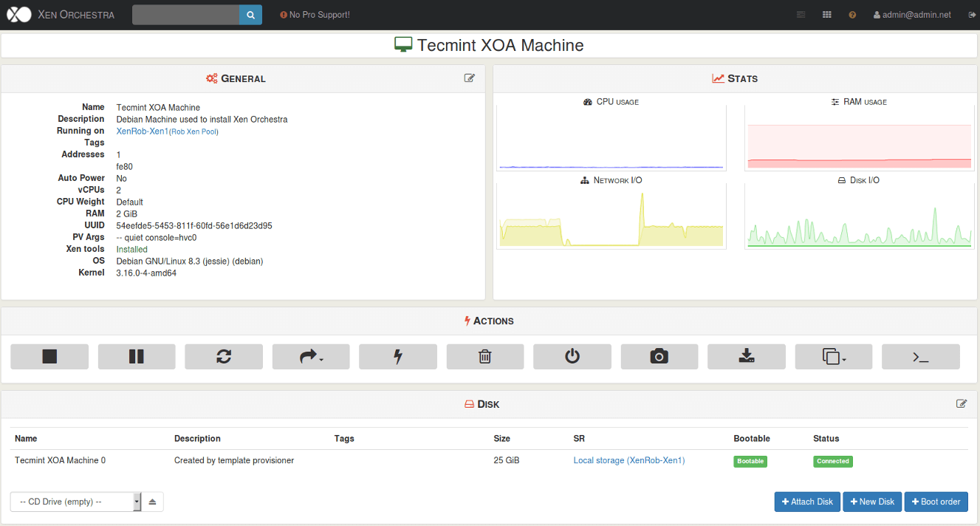The width and height of the screenshot is (980, 526).
Task: Click the Actions panel header
Action: [489, 321]
